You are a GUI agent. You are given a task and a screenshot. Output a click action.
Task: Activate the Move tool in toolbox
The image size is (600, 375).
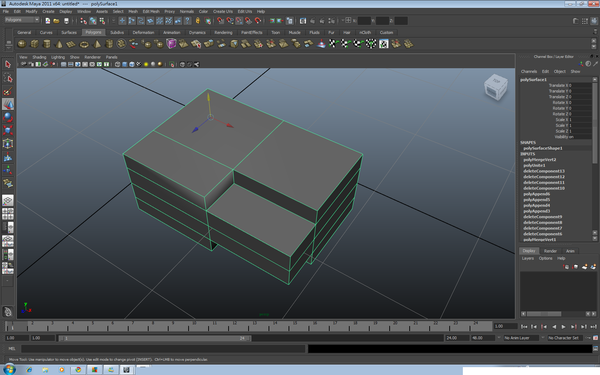8,104
